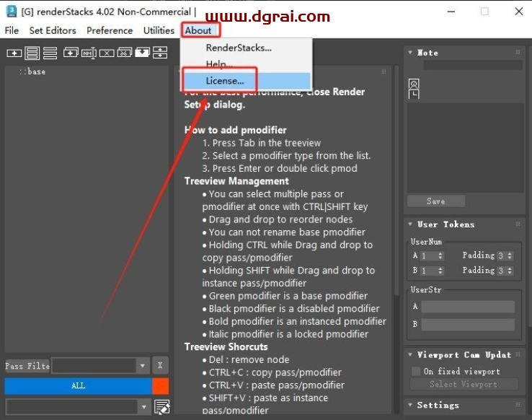Click the plain three-line list icon
The height and width of the screenshot is (420, 532).
click(50, 53)
